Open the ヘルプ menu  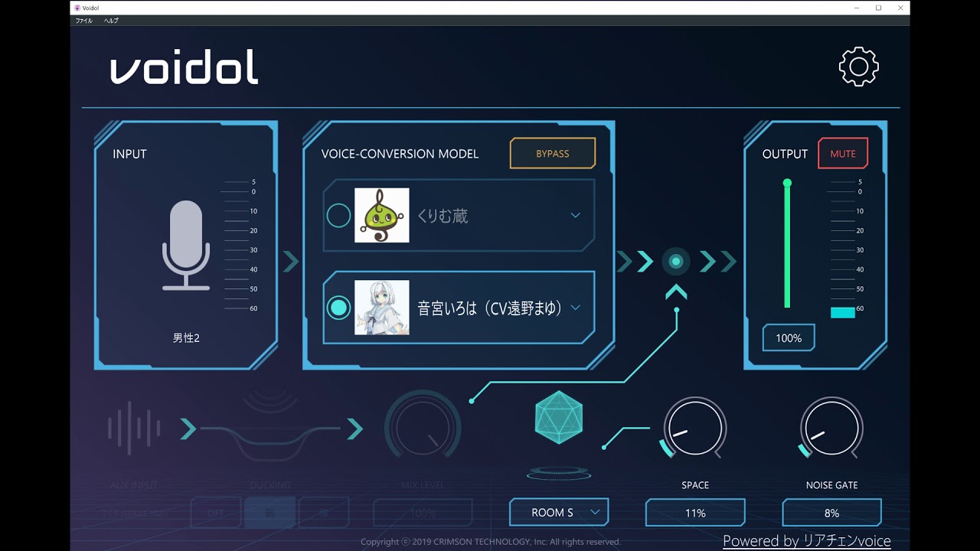coord(111,21)
